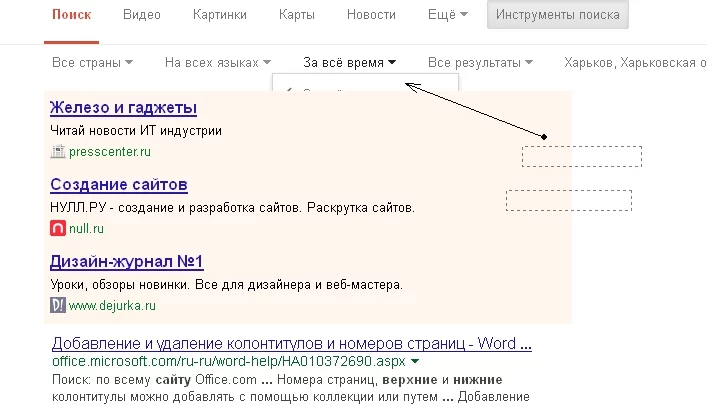
Task: Select the Поиск tab
Action: tap(72, 15)
